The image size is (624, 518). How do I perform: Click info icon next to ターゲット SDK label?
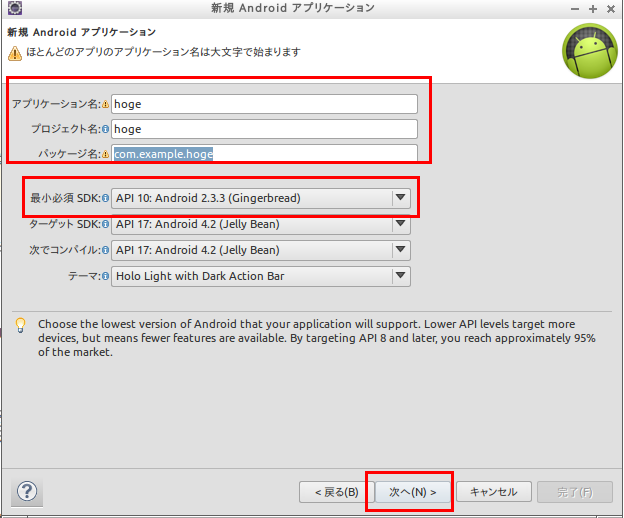[x=105, y=224]
